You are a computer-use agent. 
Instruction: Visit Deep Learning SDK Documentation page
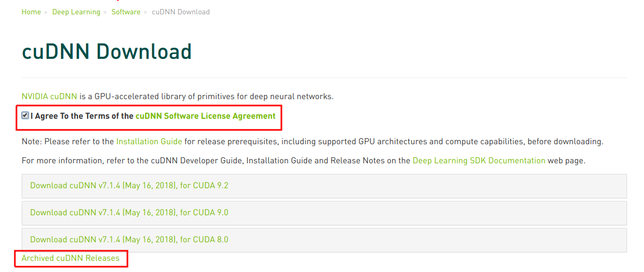(x=478, y=160)
